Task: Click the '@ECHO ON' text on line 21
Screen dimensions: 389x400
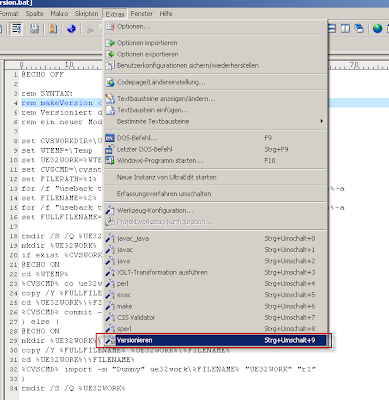Action: (40, 265)
